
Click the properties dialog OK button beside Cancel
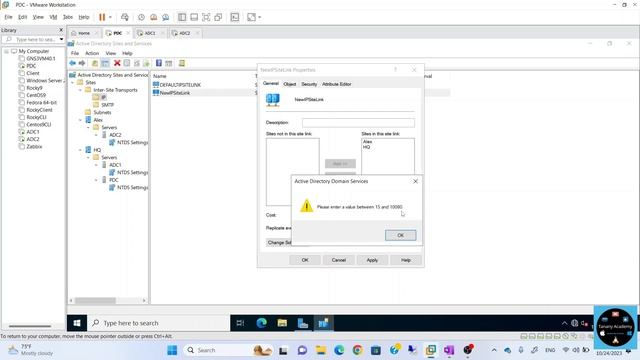(x=305, y=260)
